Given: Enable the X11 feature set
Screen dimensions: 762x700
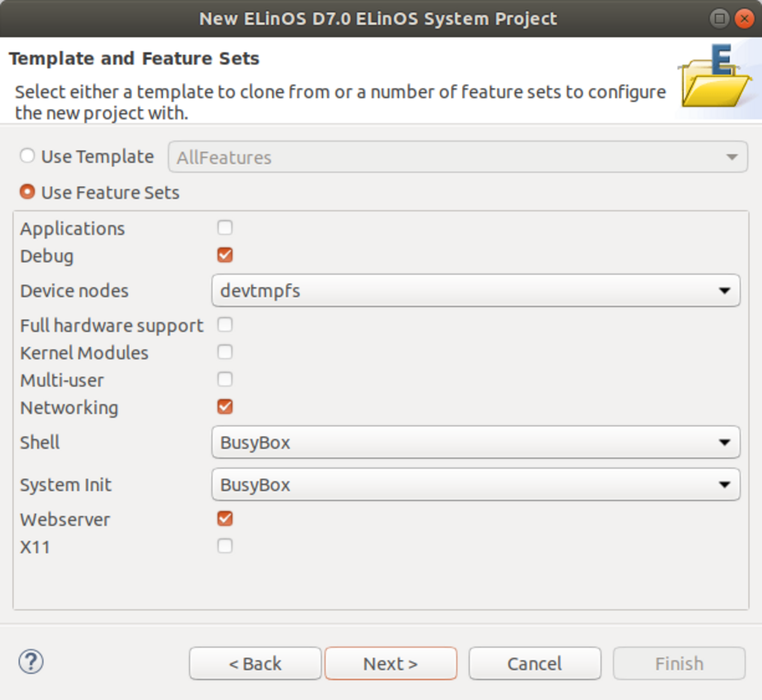Looking at the screenshot, I should [x=225, y=546].
